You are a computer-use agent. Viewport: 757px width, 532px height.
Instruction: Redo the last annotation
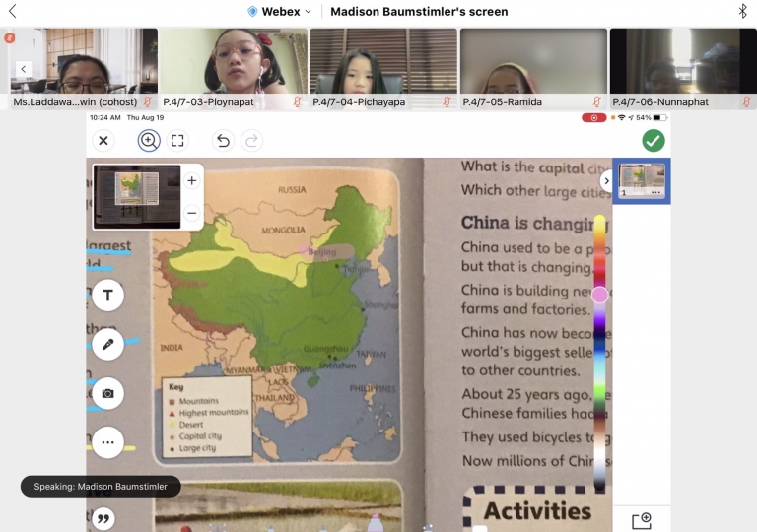click(x=251, y=141)
